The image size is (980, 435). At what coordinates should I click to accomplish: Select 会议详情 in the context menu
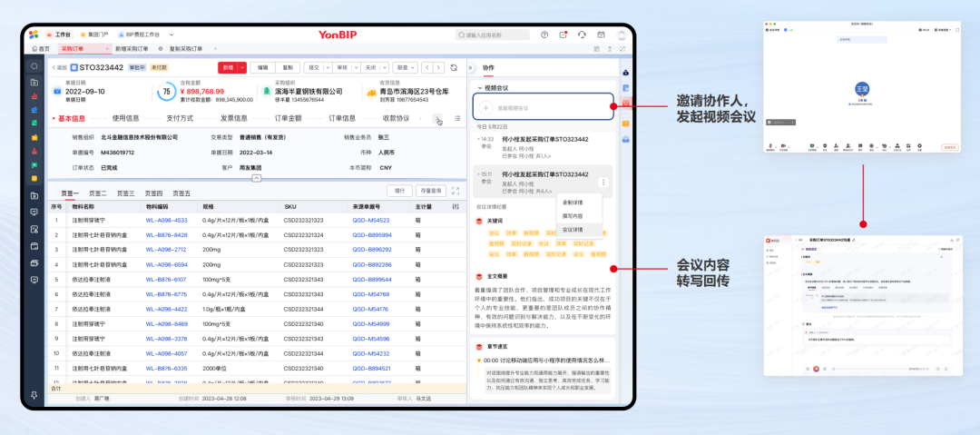tap(573, 230)
